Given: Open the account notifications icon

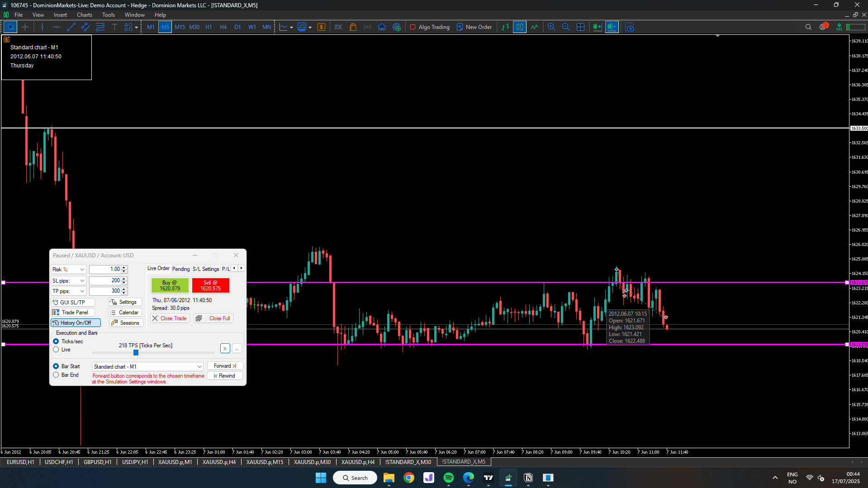Looking at the screenshot, I should click(823, 27).
